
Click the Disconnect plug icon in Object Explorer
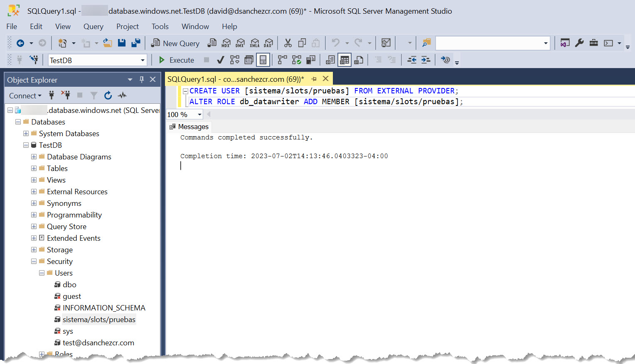[66, 95]
